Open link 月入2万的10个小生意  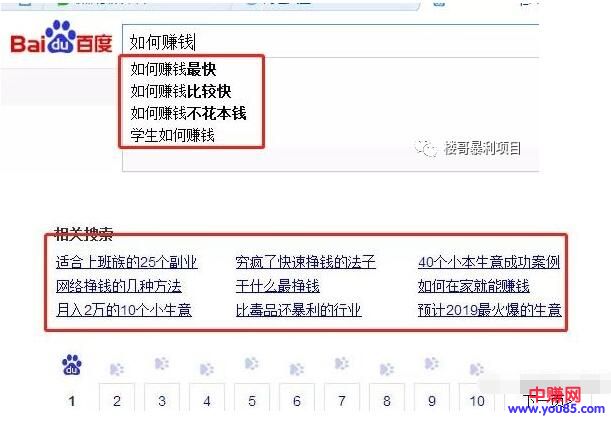click(124, 310)
